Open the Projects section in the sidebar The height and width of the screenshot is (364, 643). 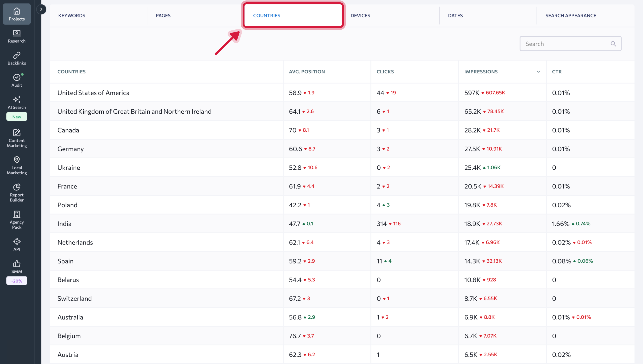click(x=16, y=14)
